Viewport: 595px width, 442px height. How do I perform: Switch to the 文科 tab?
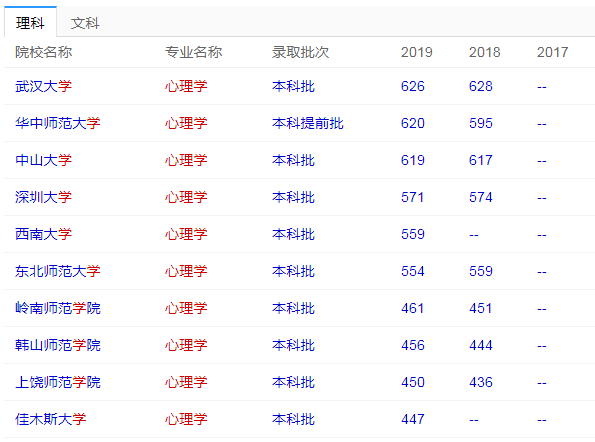(x=85, y=23)
